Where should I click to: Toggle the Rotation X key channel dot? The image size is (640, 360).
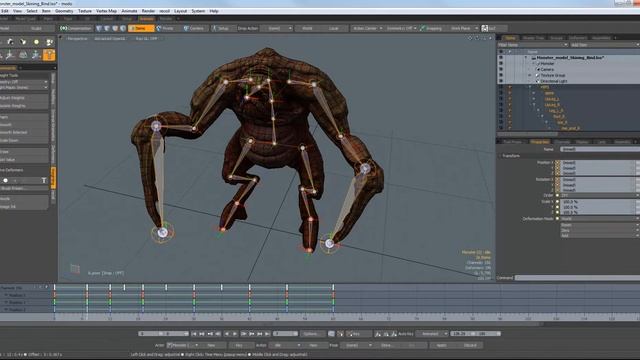click(x=558, y=179)
